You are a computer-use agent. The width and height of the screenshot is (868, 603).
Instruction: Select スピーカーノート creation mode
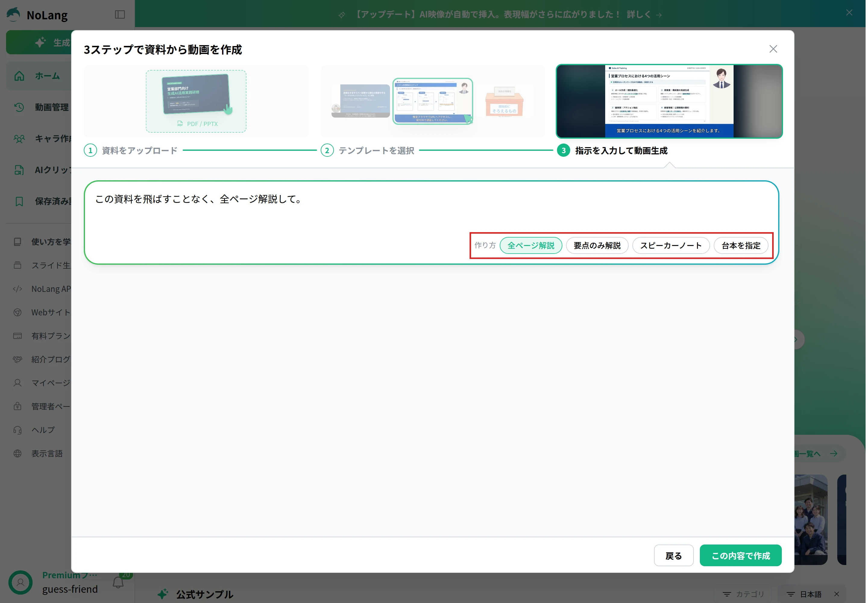coord(671,246)
